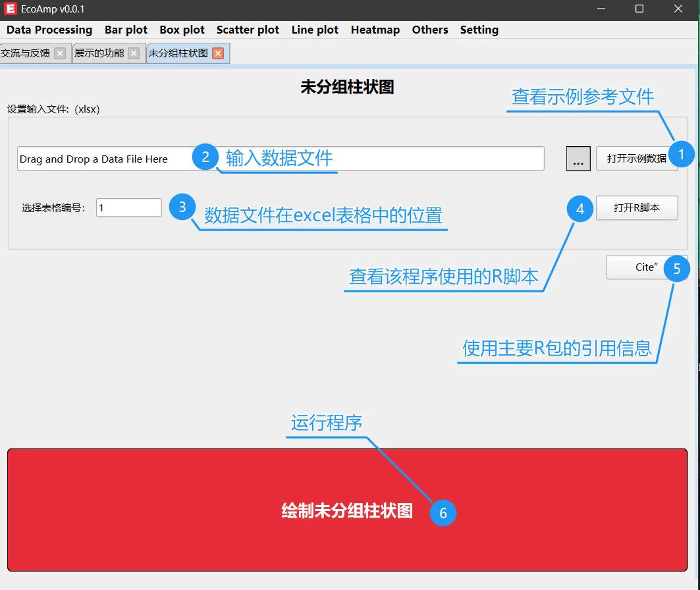Viewport: 700px width, 590px height.
Task: Open the Setting menu
Action: (479, 30)
